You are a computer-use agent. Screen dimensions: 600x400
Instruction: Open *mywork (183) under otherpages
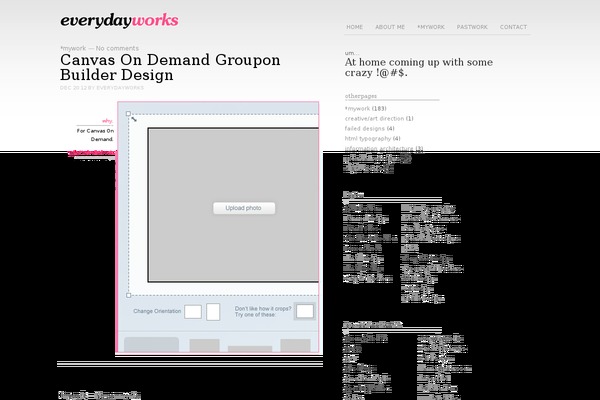365,109
